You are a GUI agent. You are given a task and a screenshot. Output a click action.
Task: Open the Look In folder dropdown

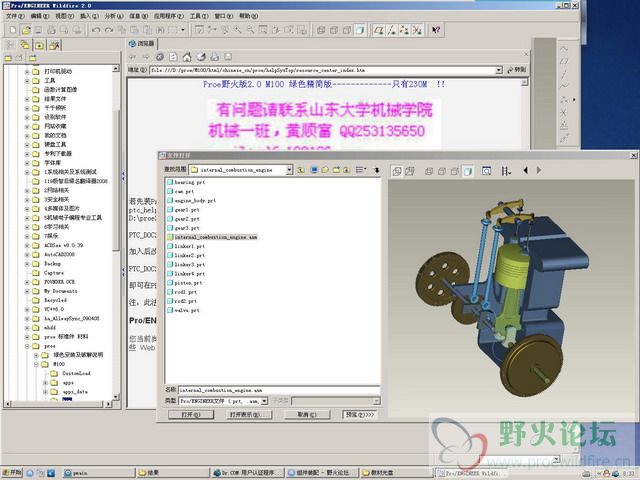(289, 169)
